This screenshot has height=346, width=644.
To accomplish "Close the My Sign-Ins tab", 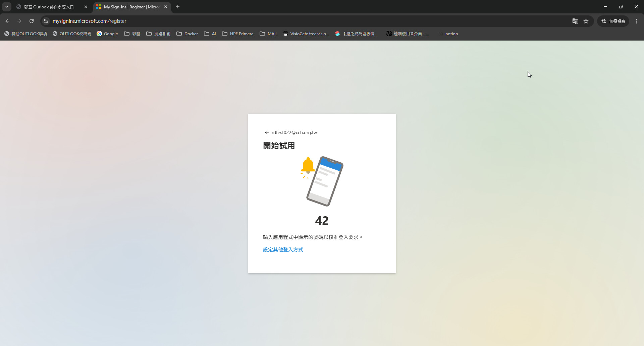I will coord(166,7).
